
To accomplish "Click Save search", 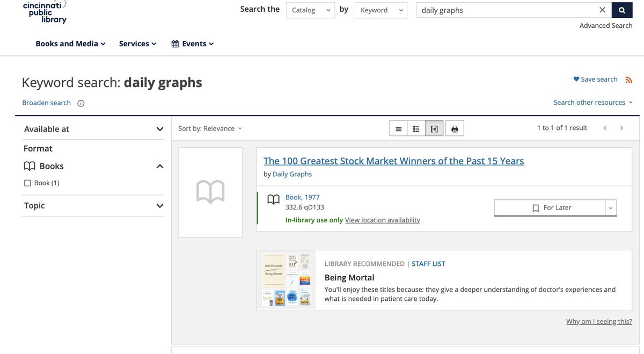I will [x=596, y=80].
